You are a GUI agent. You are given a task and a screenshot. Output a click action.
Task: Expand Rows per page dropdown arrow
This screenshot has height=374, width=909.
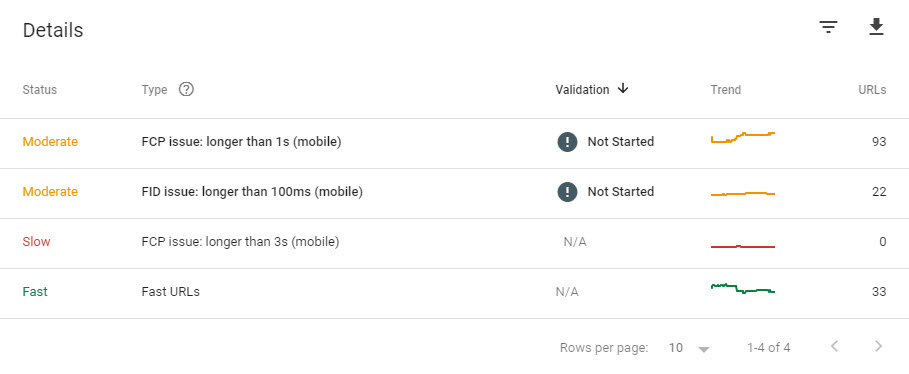(x=704, y=349)
